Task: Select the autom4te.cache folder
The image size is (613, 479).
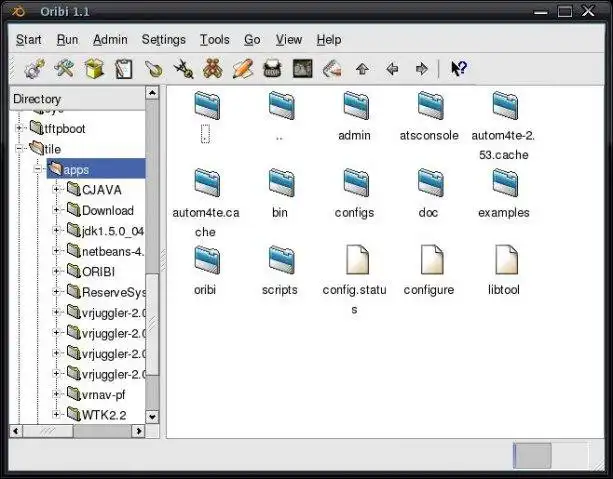Action: pyautogui.click(x=206, y=183)
